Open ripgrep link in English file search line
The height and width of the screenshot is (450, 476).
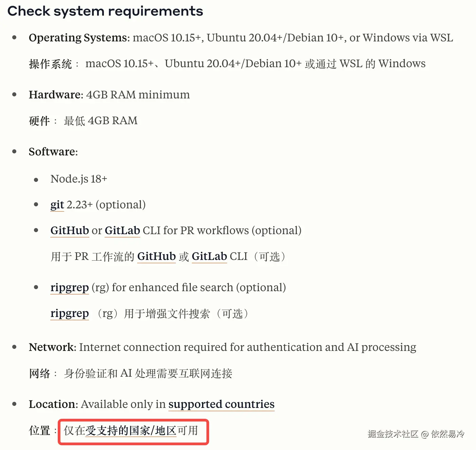coord(70,288)
